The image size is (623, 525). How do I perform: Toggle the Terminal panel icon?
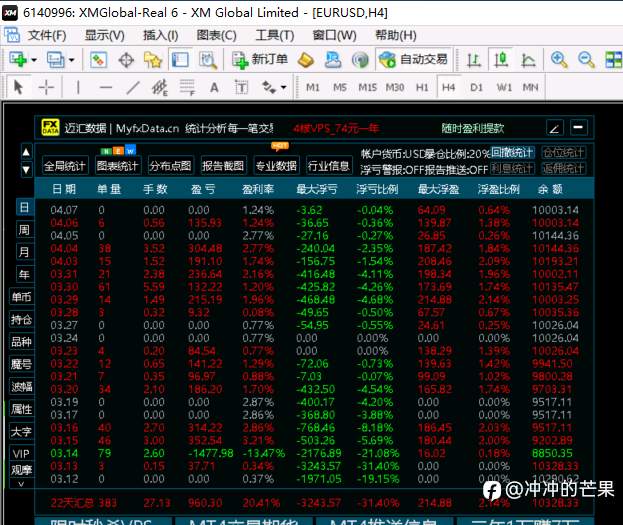click(x=180, y=60)
